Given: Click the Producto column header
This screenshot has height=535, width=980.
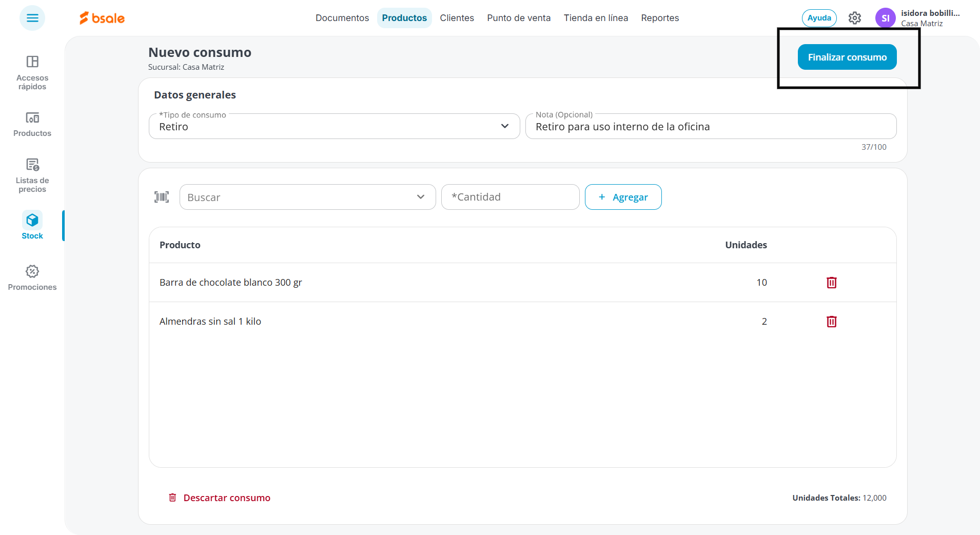Looking at the screenshot, I should point(180,245).
